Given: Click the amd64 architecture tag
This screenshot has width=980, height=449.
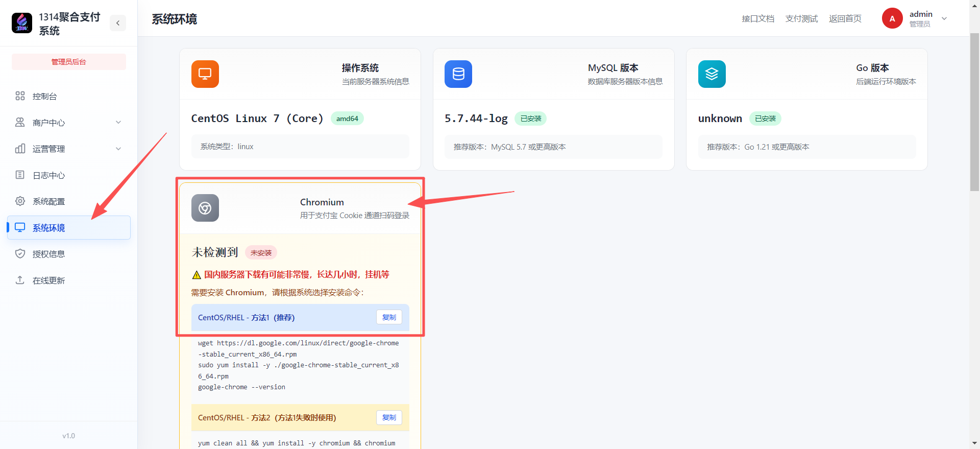Looking at the screenshot, I should 347,119.
